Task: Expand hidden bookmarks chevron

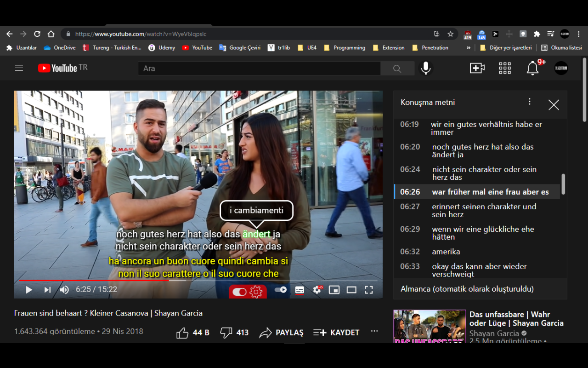Action: point(469,48)
